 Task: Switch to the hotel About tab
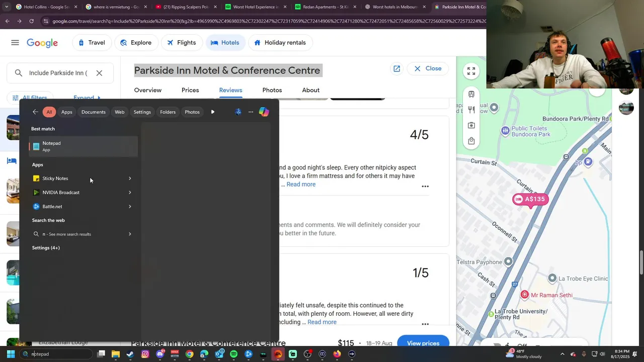pyautogui.click(x=311, y=90)
